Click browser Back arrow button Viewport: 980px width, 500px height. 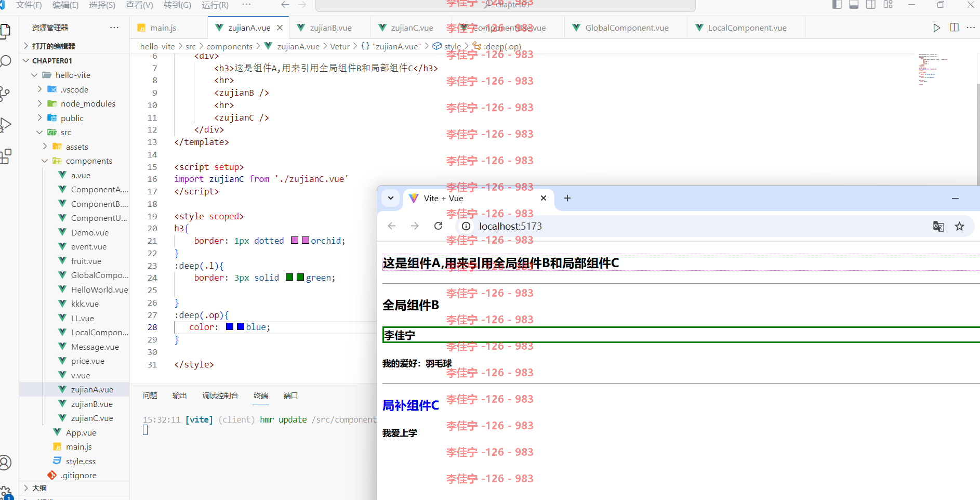[392, 226]
